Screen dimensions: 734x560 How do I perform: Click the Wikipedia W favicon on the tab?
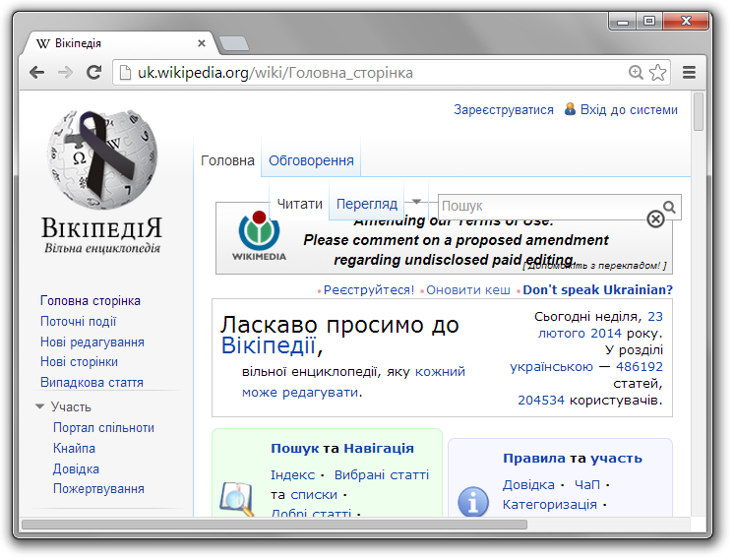[42, 43]
